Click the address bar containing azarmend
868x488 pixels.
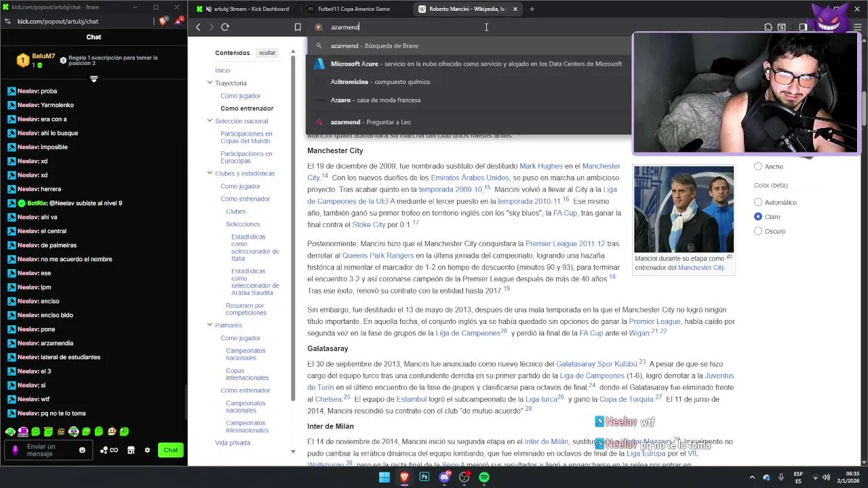tap(532, 27)
